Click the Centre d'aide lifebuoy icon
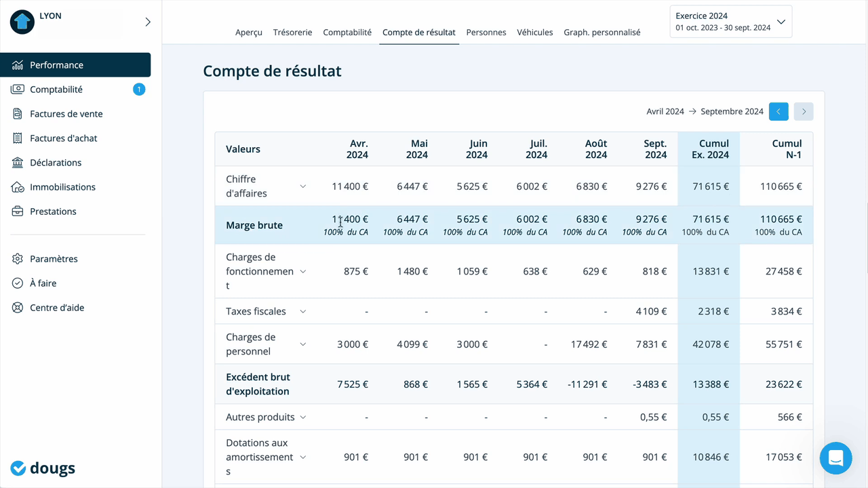This screenshot has width=868, height=488. (18, 308)
